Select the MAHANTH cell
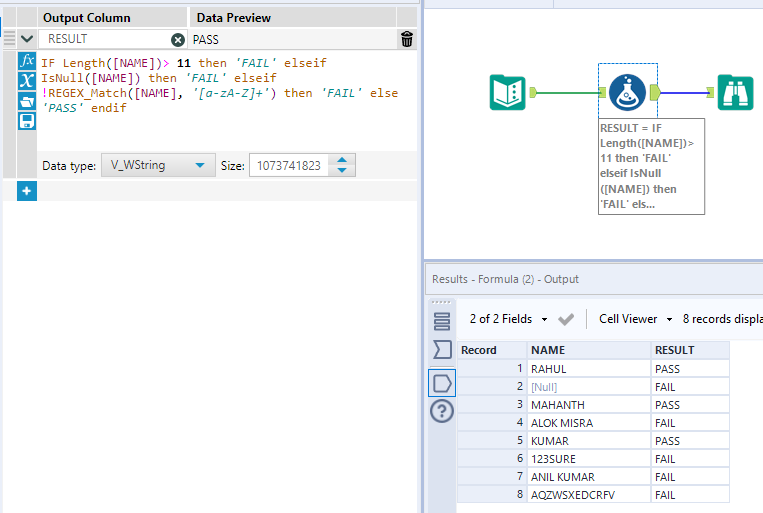 pyautogui.click(x=589, y=405)
